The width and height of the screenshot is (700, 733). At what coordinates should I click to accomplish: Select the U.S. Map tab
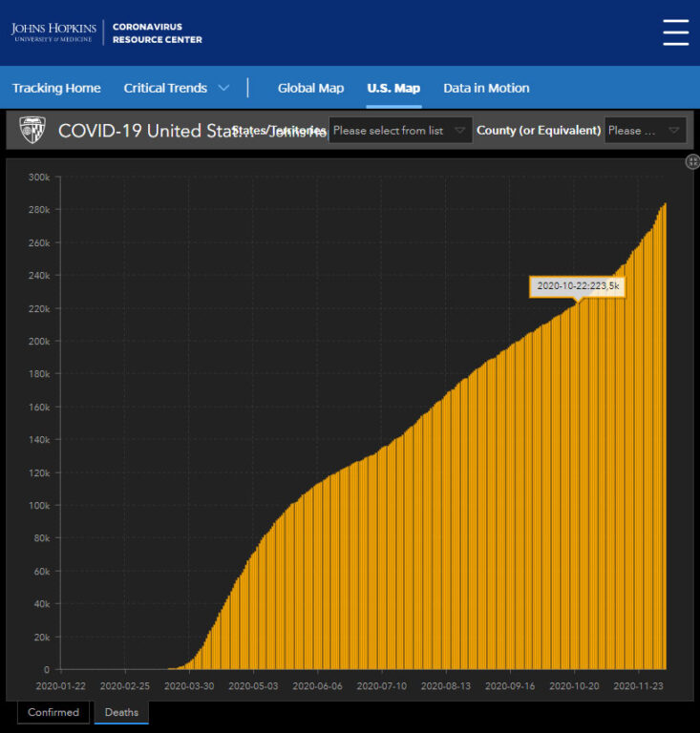tap(393, 88)
